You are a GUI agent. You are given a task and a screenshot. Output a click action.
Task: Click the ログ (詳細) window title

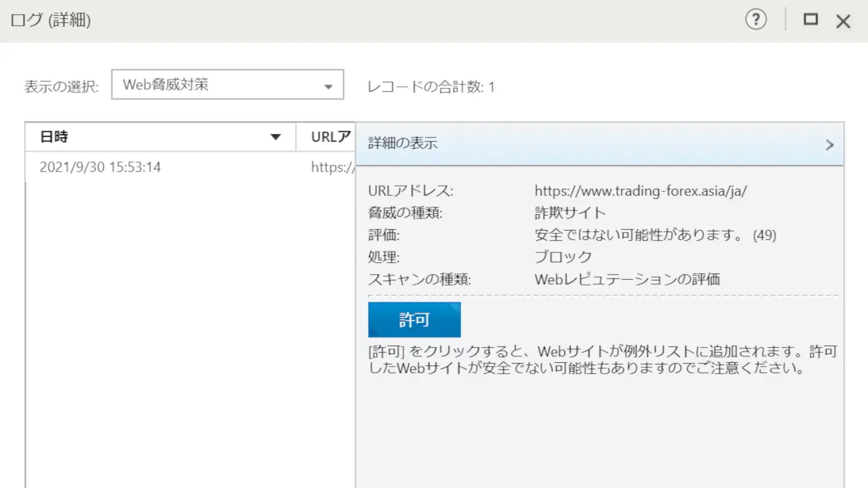[x=51, y=21]
